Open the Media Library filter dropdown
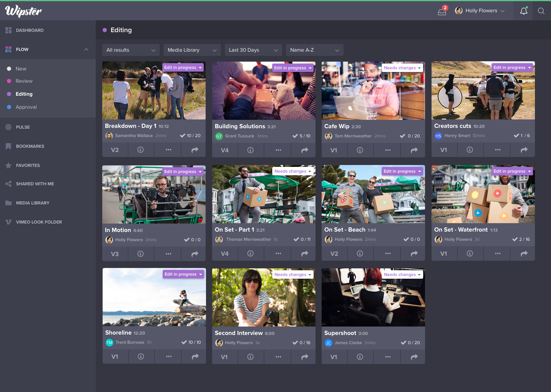This screenshot has width=551, height=392. click(x=192, y=50)
